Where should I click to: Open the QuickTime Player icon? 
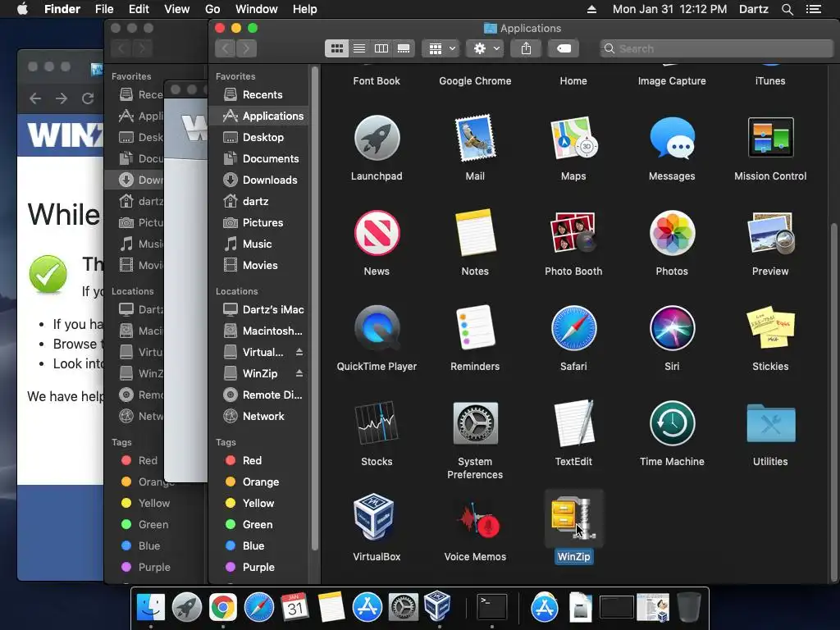[377, 328]
